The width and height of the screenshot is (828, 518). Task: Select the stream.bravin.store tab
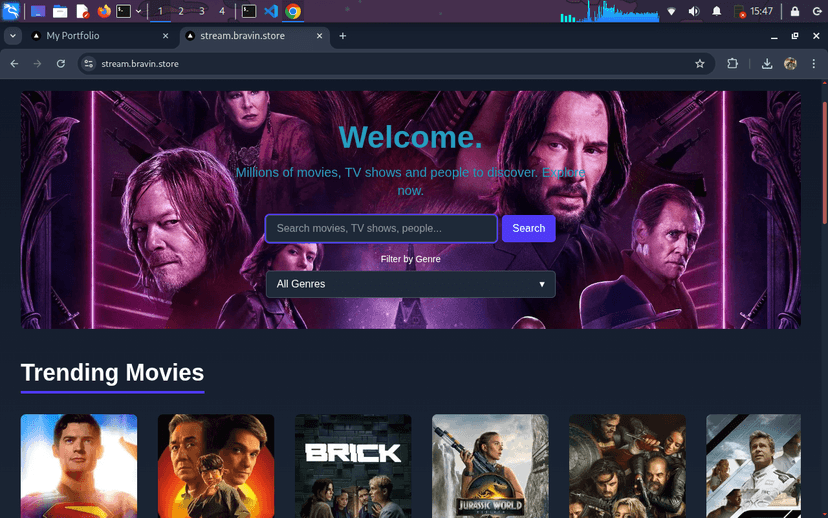click(x=255, y=36)
